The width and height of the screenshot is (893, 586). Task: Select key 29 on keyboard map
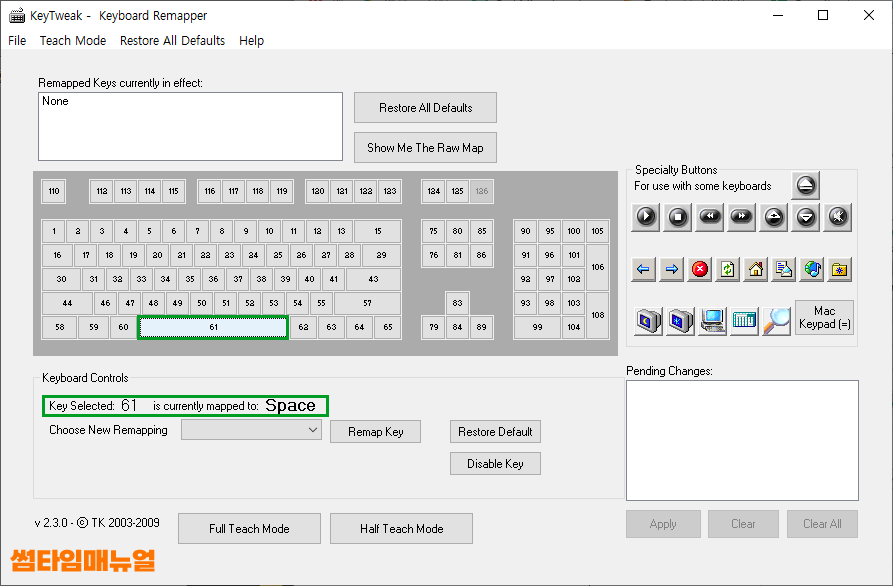(381, 255)
